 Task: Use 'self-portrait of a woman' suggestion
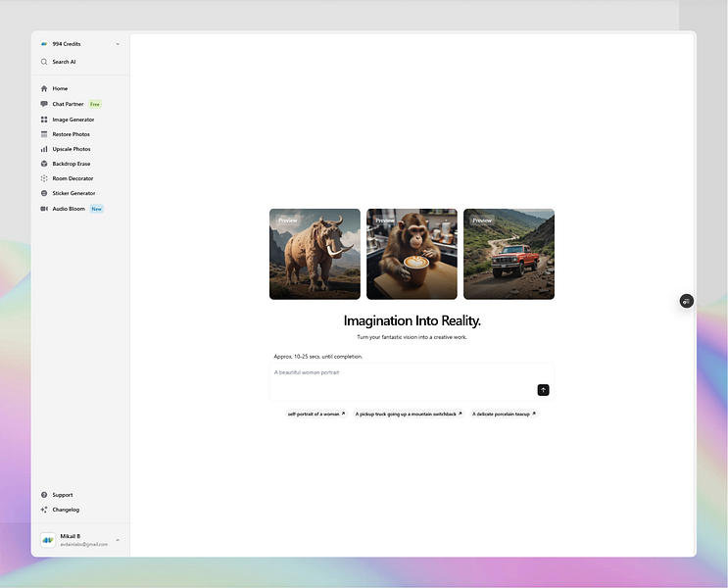click(316, 414)
